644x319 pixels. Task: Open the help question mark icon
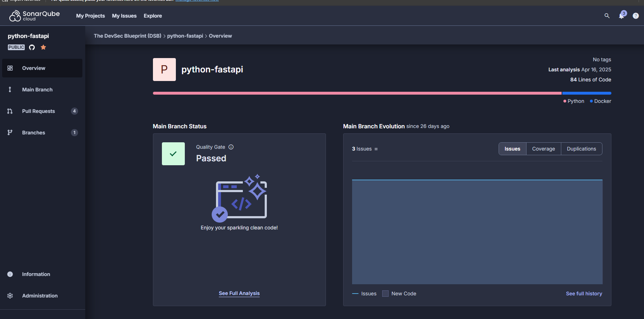(x=635, y=16)
